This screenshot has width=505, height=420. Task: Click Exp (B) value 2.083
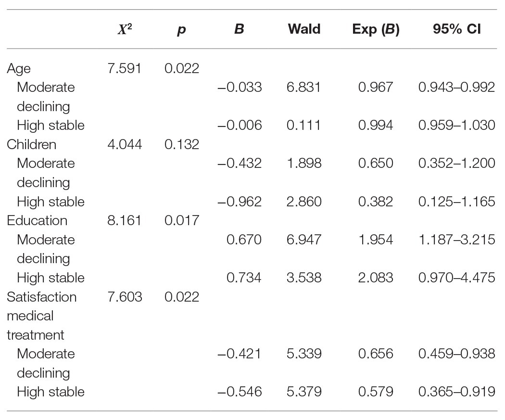click(x=376, y=278)
